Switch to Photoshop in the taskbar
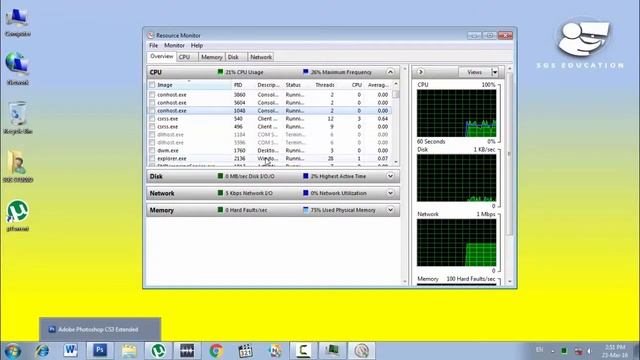Image resolution: width=640 pixels, height=360 pixels. tap(100, 350)
